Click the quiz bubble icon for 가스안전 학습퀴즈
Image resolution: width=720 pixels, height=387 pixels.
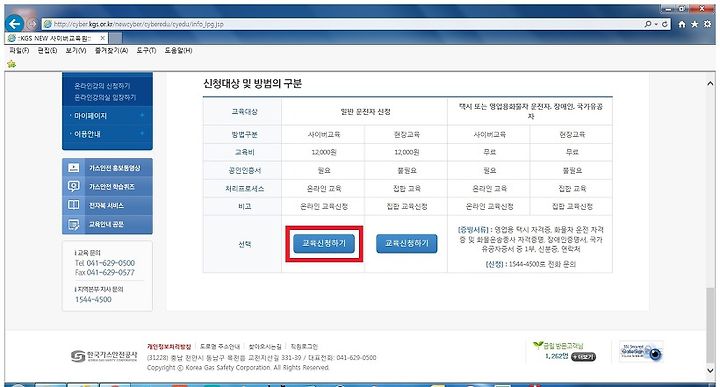[74, 186]
